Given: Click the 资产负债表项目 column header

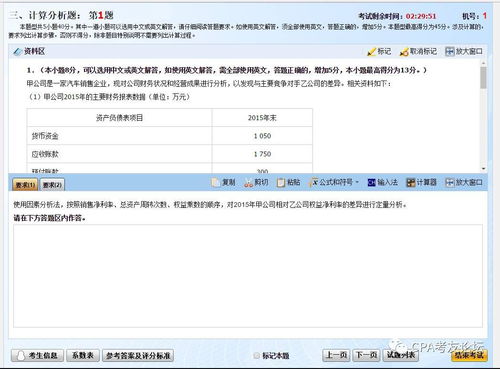Looking at the screenshot, I should 119,118.
